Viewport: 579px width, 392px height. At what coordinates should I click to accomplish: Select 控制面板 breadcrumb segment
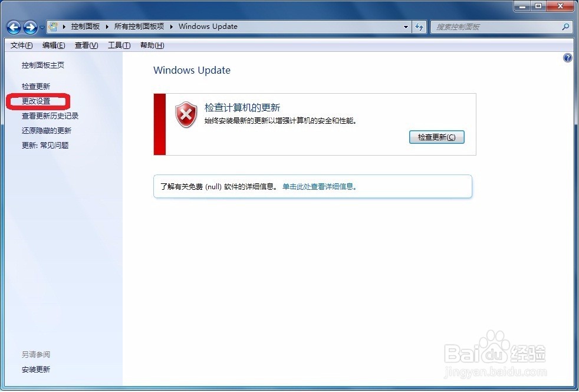(85, 27)
